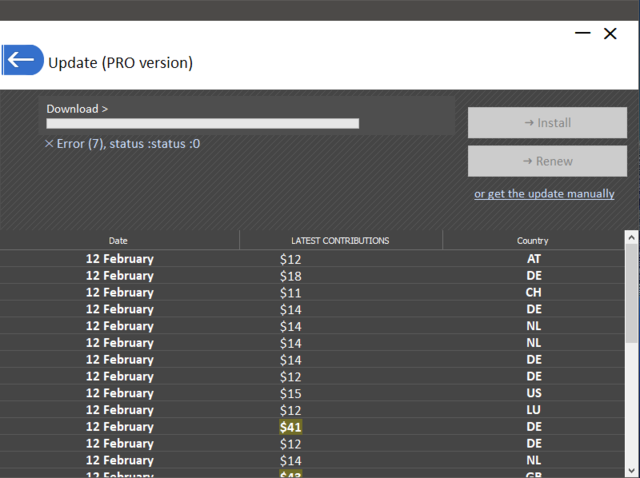
Task: Close the Update window
Action: coord(610,33)
